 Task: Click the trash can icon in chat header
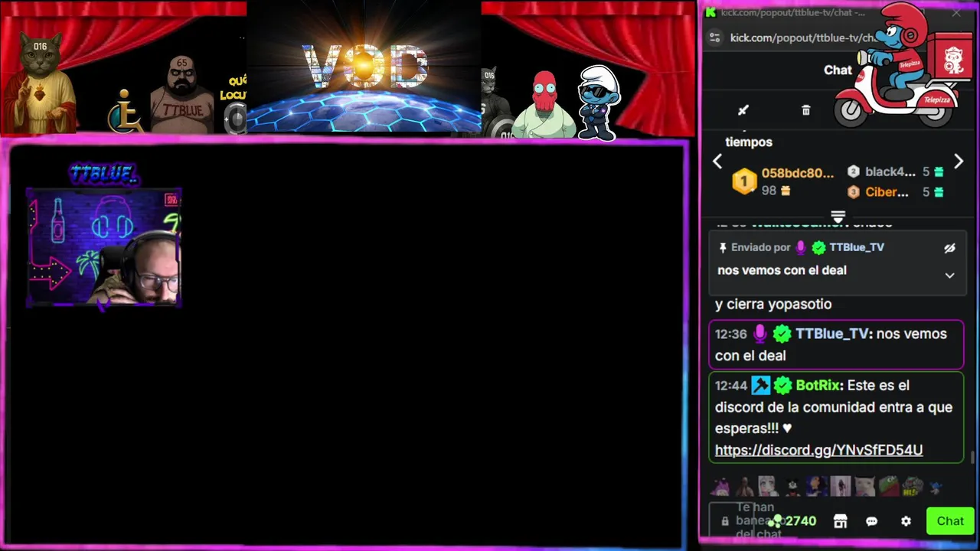point(805,110)
